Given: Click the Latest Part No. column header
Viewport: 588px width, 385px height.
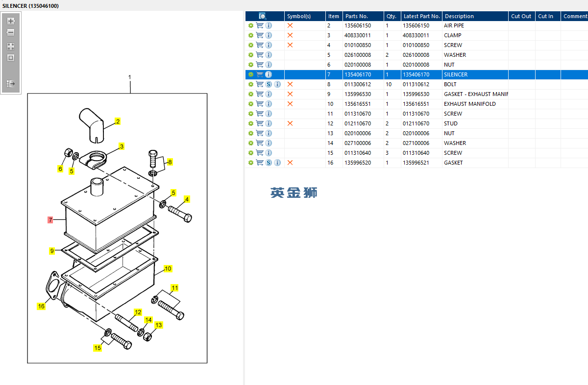Looking at the screenshot, I should (421, 16).
